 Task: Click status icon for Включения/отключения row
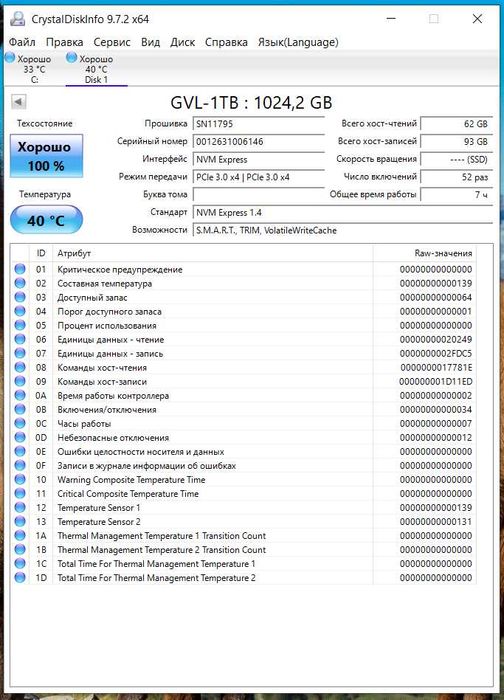(20, 409)
